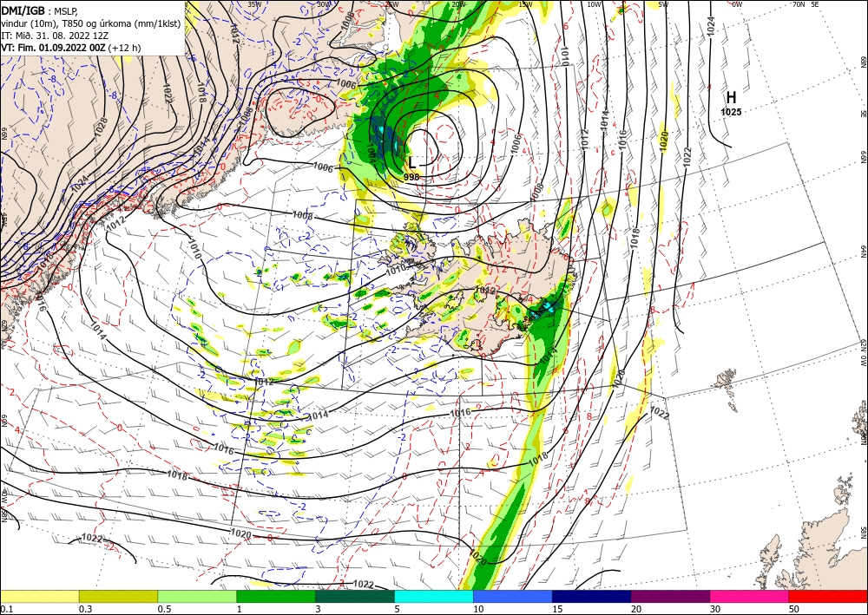This screenshot has height=615, width=868.
Task: Click the 'IT: Mið. 31. 08. 2022 12Z' line
Action: [55, 36]
